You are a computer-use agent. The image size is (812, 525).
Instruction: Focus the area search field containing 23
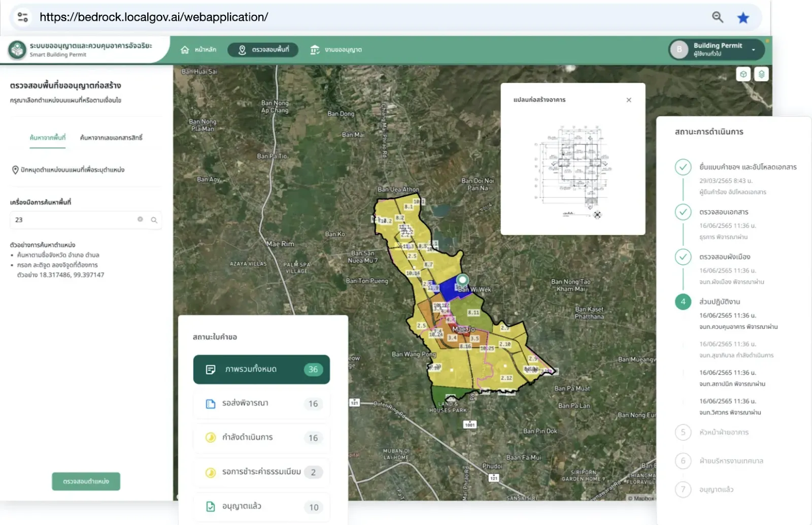[x=86, y=220]
